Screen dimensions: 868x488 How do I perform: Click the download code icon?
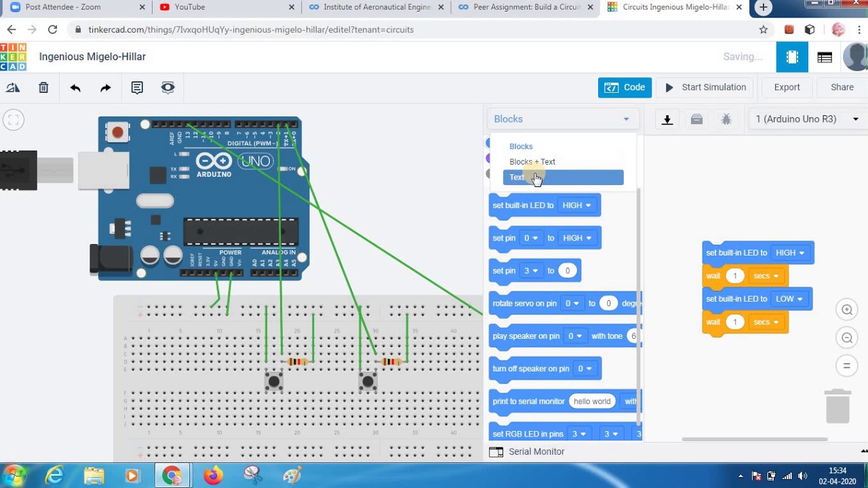pos(667,119)
